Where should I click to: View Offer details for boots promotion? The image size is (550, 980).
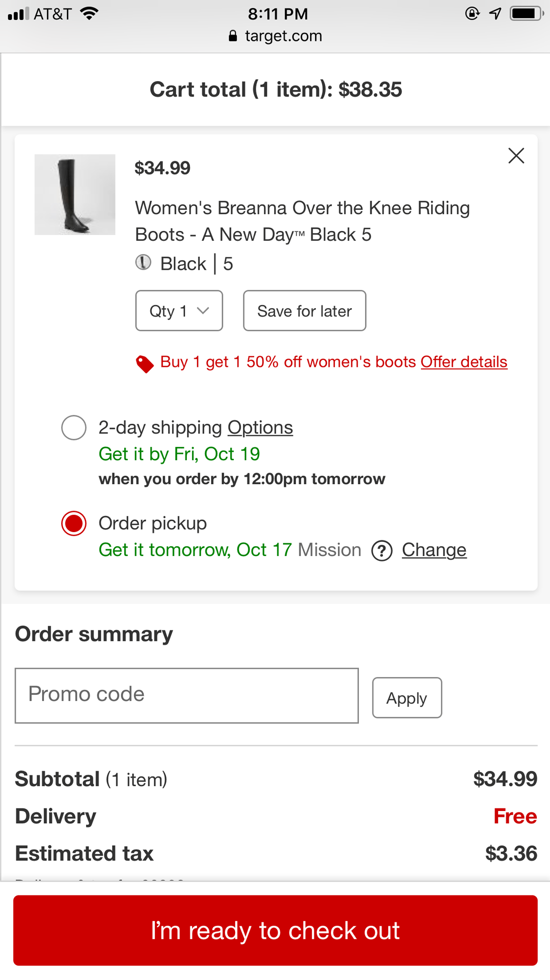[x=464, y=362]
